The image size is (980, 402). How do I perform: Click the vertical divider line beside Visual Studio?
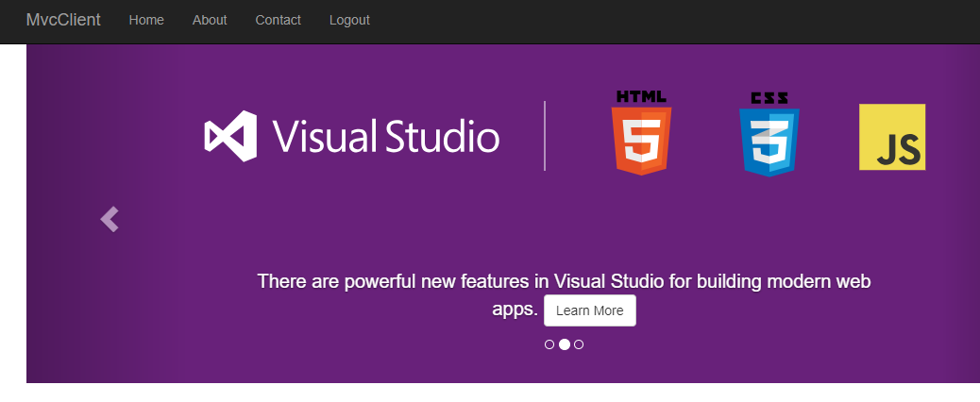point(545,136)
